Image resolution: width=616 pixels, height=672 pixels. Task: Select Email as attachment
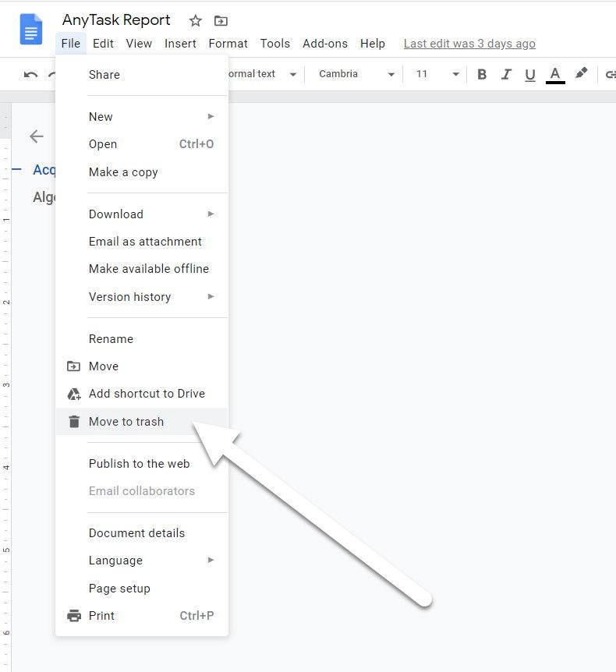tap(142, 242)
